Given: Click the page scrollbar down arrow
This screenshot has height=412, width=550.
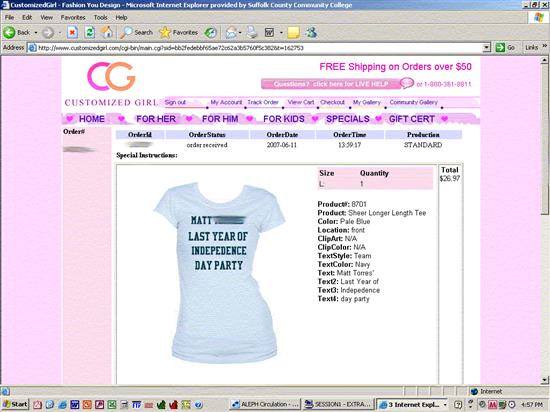Looking at the screenshot, I should pos(544,380).
